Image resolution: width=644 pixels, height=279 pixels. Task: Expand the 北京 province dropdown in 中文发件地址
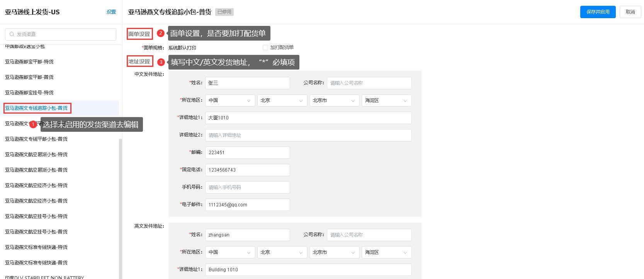click(282, 100)
